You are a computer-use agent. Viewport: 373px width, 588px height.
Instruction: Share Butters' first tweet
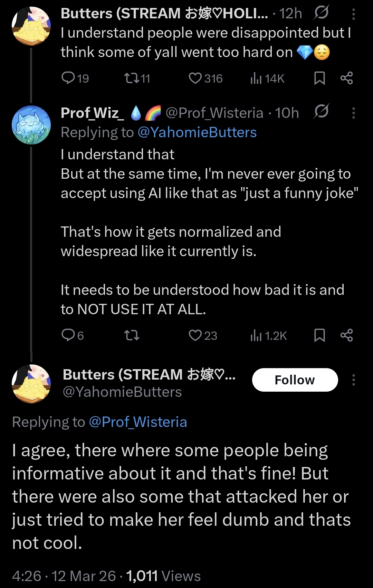(346, 78)
